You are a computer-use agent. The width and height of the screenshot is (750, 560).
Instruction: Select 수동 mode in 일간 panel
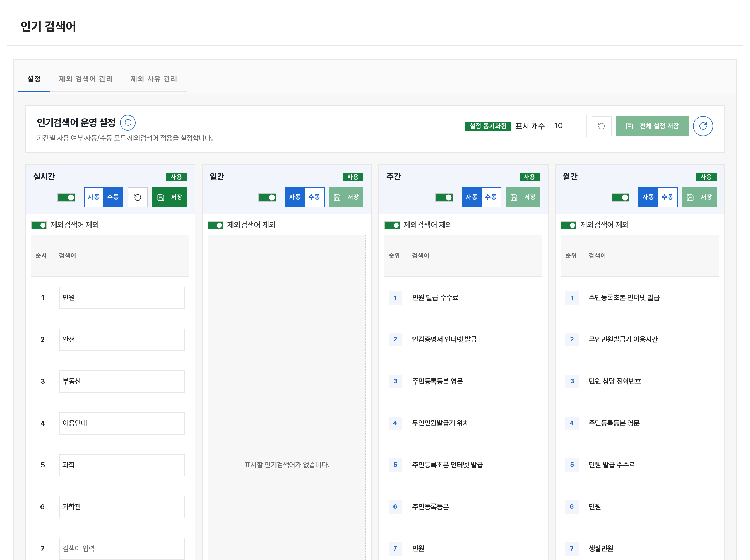click(x=314, y=197)
